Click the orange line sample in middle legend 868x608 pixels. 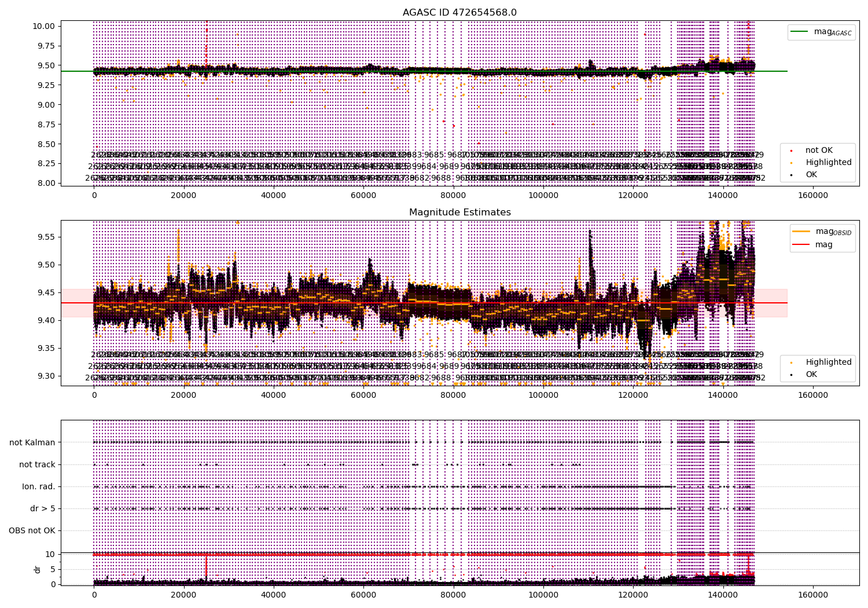[x=801, y=232]
